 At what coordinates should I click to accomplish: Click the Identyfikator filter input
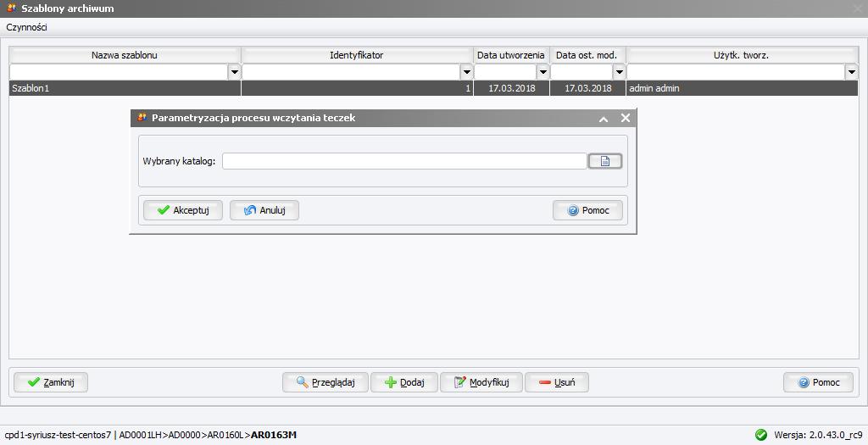(351, 72)
